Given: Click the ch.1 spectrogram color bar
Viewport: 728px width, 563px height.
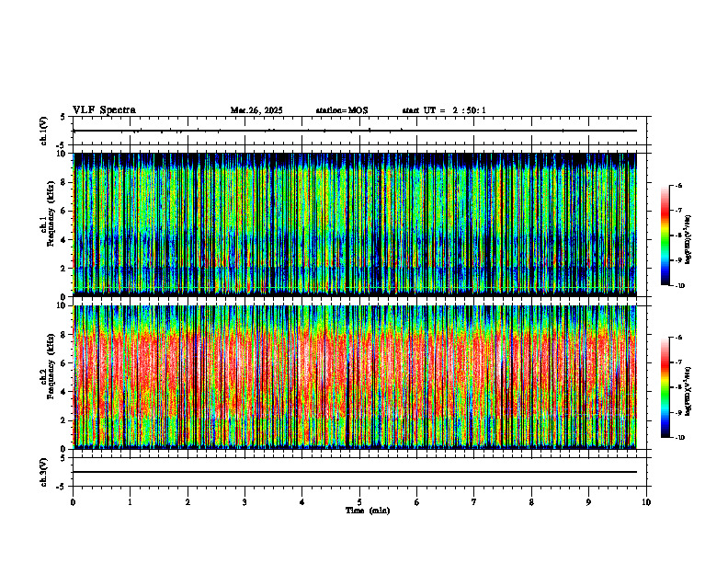Looking at the screenshot, I should [665, 236].
